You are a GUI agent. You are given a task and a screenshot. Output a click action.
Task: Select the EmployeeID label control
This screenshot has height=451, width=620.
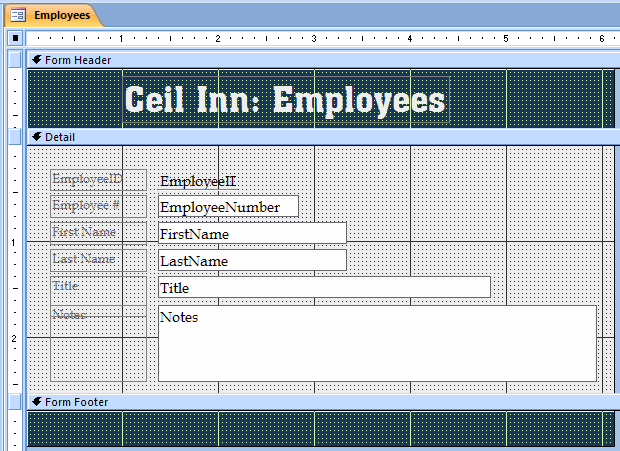pyautogui.click(x=98, y=180)
